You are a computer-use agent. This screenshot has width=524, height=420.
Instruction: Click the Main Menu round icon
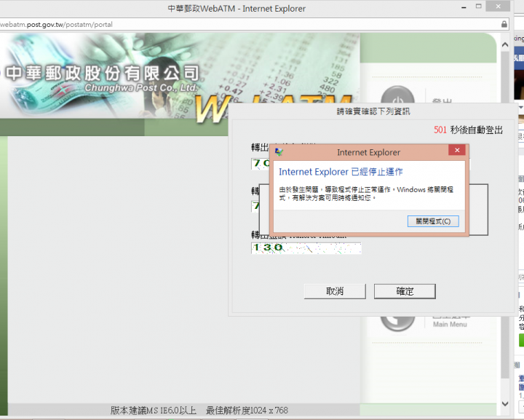point(397,323)
